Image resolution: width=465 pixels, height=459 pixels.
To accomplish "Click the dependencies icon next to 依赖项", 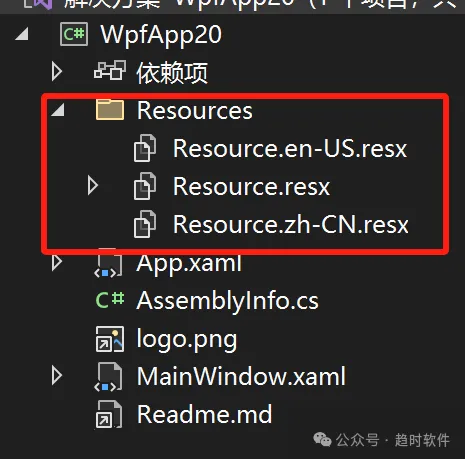I will (110, 70).
